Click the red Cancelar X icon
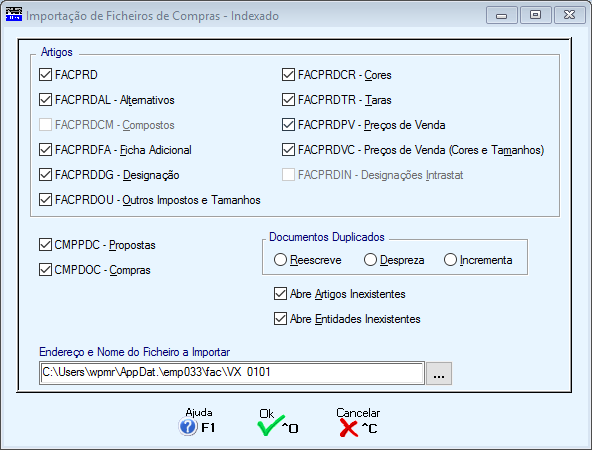 [x=348, y=428]
